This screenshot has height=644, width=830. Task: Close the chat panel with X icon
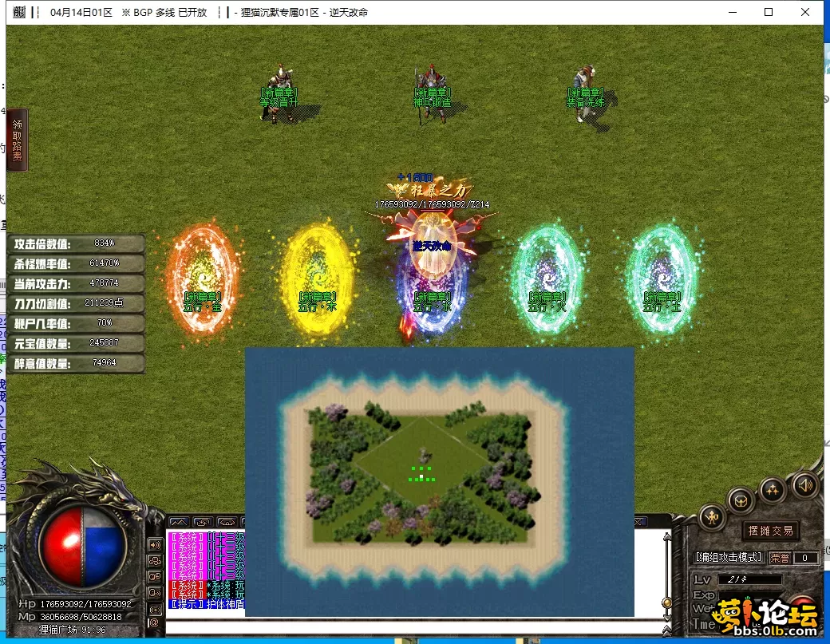[639, 522]
